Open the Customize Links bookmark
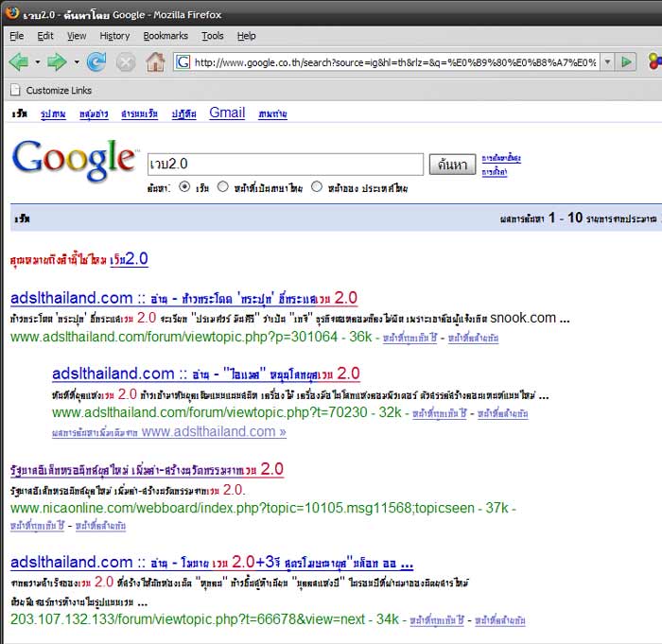662x644 pixels. [x=51, y=90]
